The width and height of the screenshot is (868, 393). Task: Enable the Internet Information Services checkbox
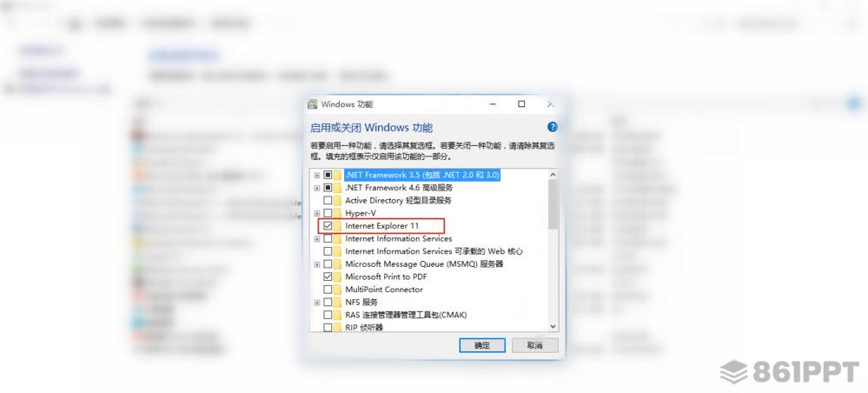[328, 238]
